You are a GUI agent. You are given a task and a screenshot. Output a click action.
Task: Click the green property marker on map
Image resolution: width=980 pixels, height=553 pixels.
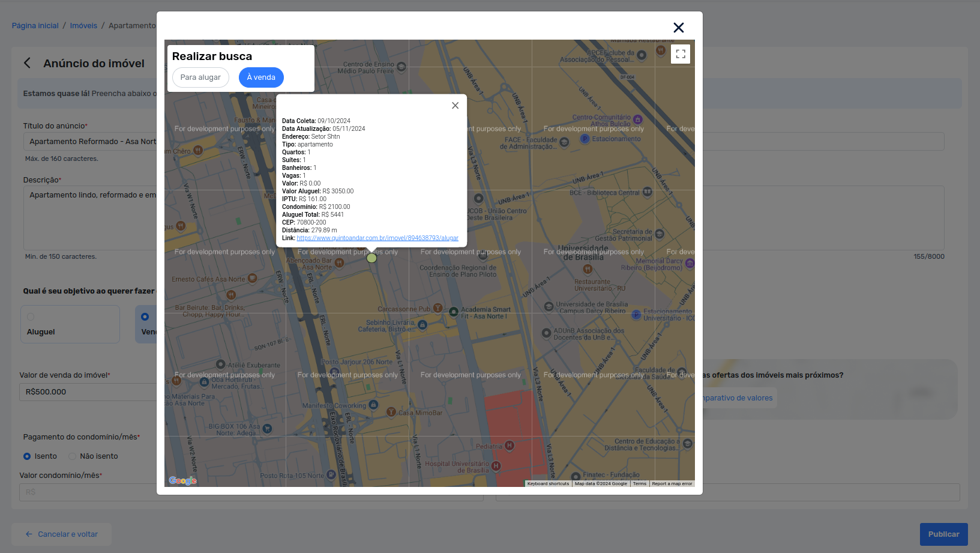(371, 258)
